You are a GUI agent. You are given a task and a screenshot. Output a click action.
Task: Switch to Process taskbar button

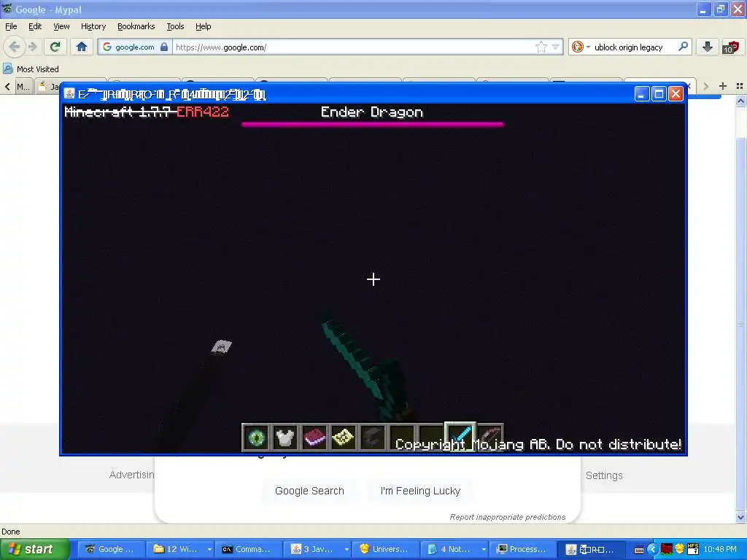tap(522, 549)
